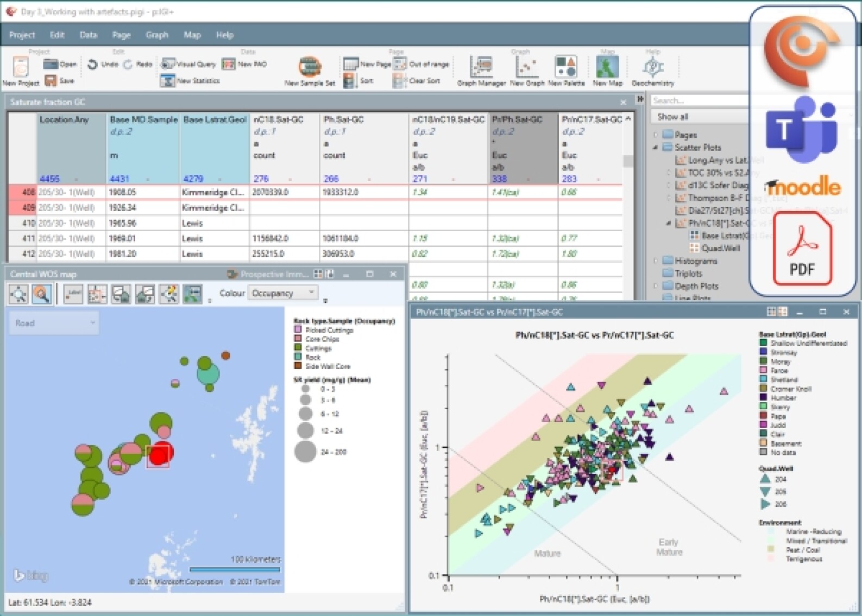This screenshot has height=616, width=862.
Task: Select the QuadWell palette tree item
Action: [714, 248]
